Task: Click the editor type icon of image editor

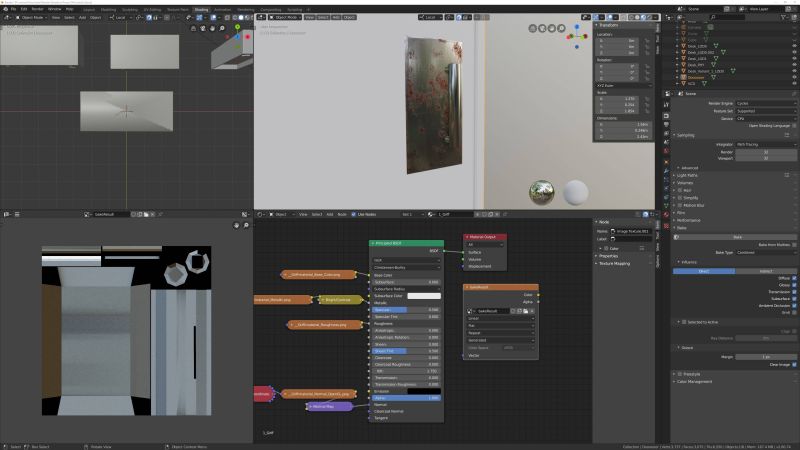Action: click(x=6, y=214)
